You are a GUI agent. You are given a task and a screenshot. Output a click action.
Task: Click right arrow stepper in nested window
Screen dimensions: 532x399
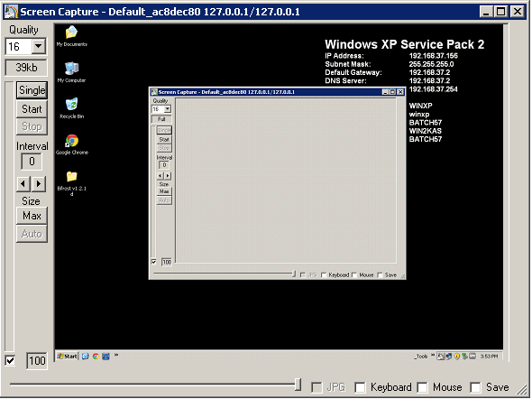(168, 175)
